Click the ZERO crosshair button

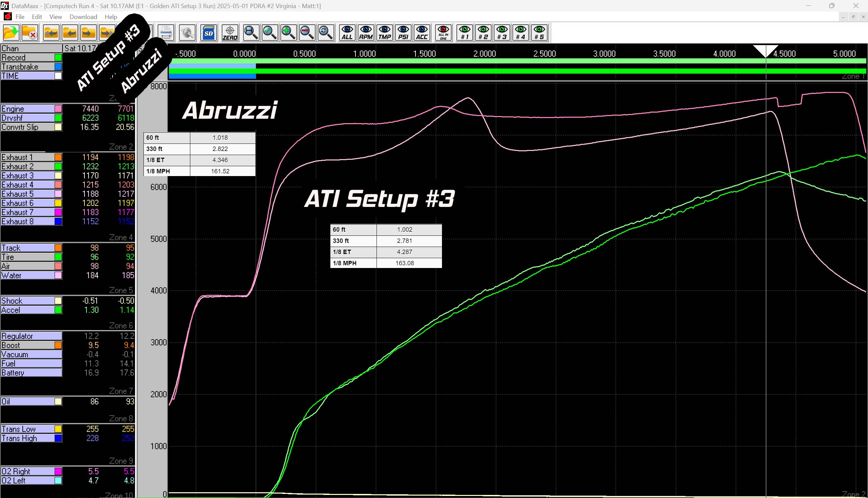click(230, 33)
